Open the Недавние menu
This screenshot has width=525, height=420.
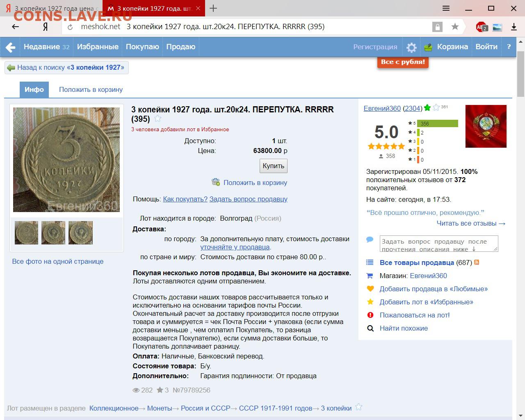pos(46,47)
